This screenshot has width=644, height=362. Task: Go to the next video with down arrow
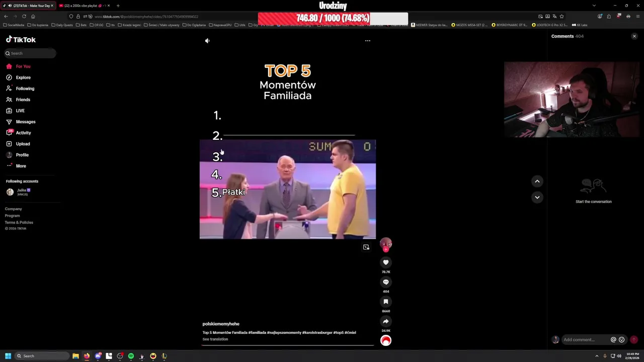click(x=537, y=197)
